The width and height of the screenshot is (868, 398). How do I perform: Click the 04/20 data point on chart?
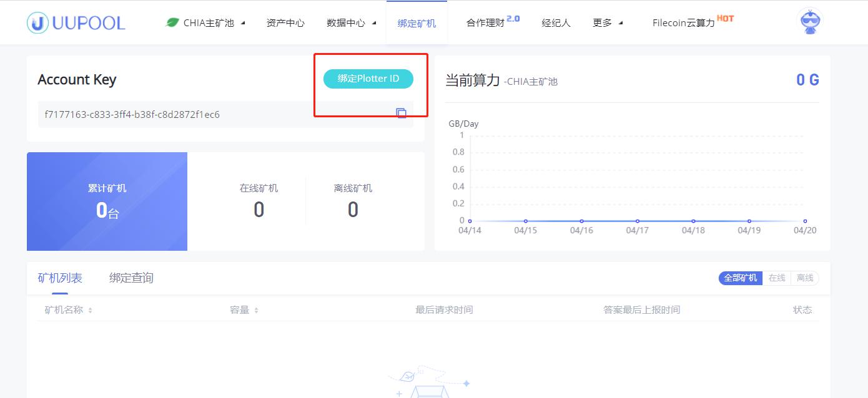pos(805,221)
